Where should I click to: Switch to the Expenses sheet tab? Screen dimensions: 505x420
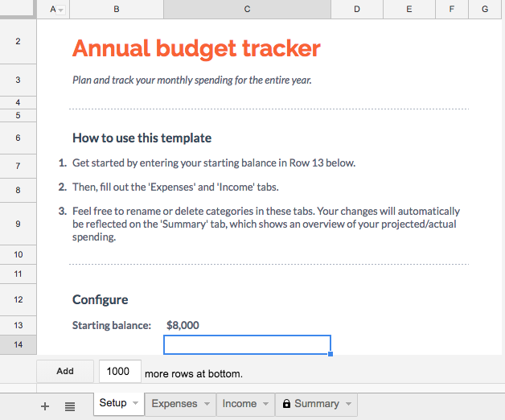point(174,404)
